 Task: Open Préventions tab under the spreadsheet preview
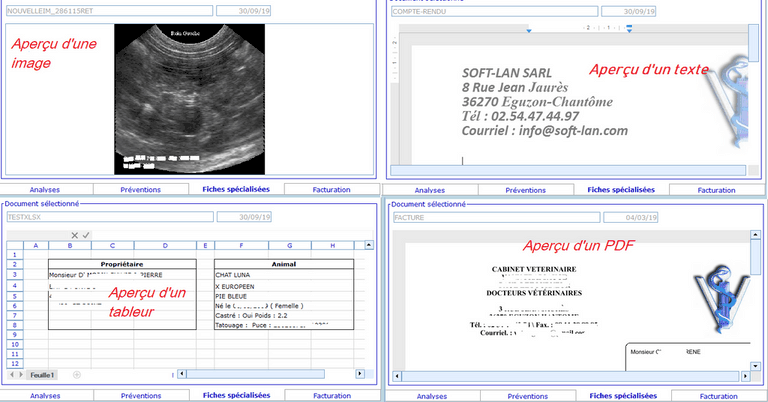click(x=141, y=395)
